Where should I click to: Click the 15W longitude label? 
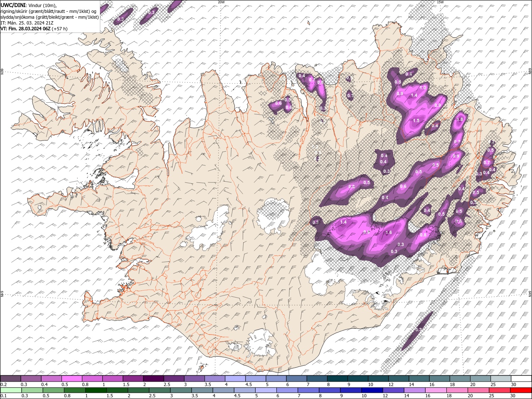[x=440, y=2]
